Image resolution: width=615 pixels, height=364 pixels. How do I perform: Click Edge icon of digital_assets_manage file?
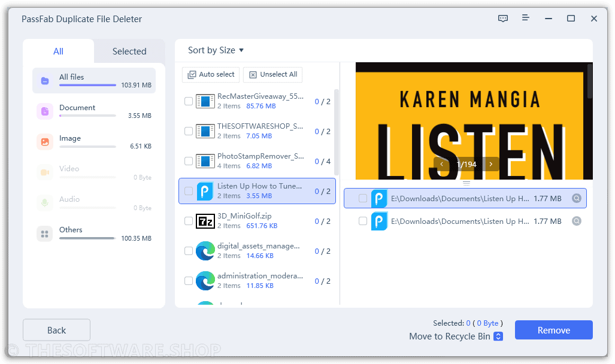[205, 251]
